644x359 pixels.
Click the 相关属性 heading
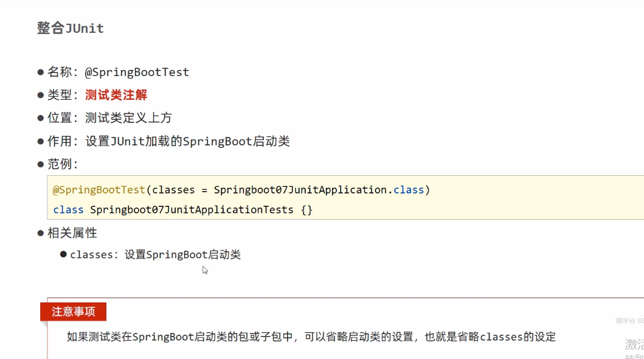[x=72, y=233]
